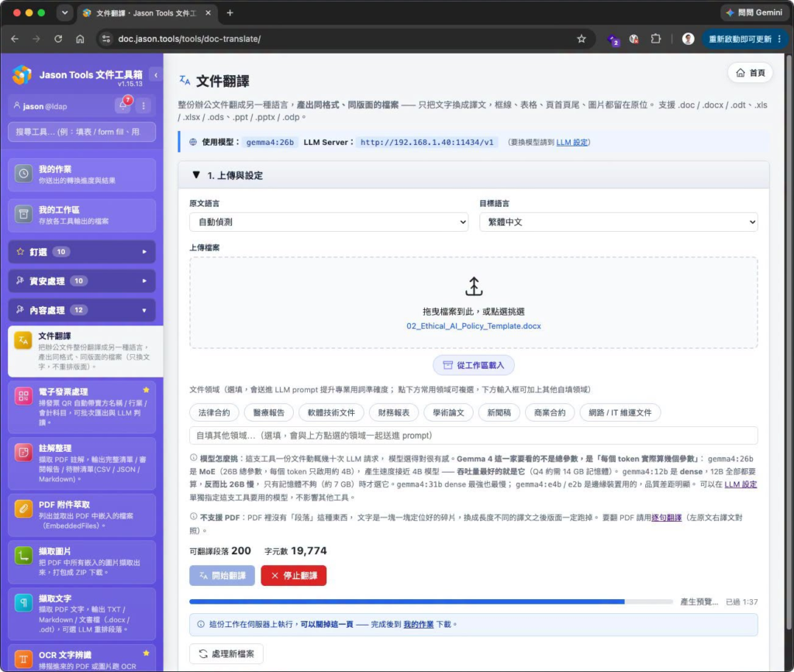Open 我的作業 in the sidebar
This screenshot has width=794, height=672.
click(81, 174)
